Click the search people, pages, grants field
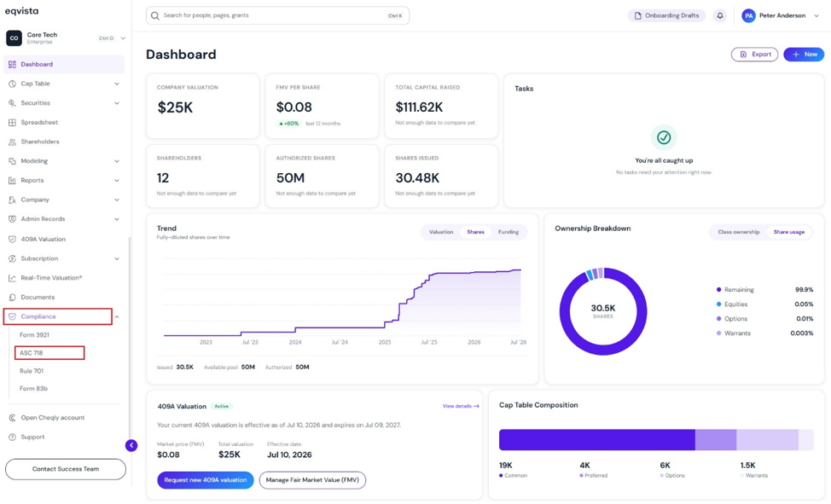 click(277, 15)
